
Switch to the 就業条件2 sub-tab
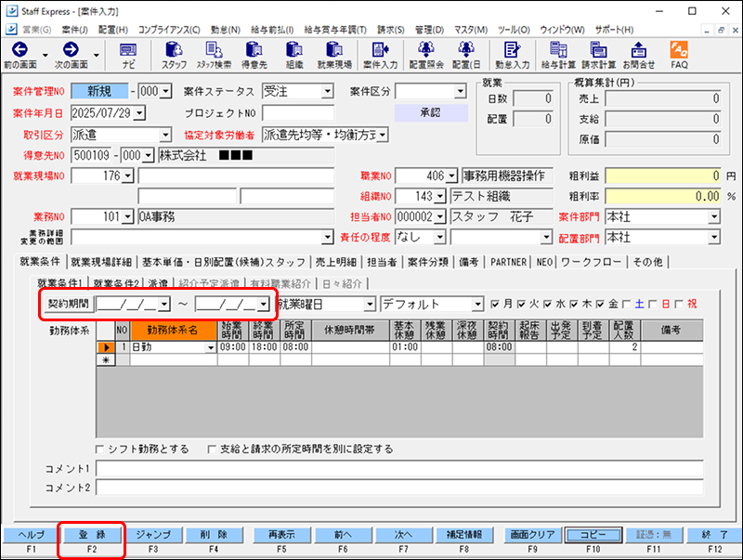coord(116,283)
